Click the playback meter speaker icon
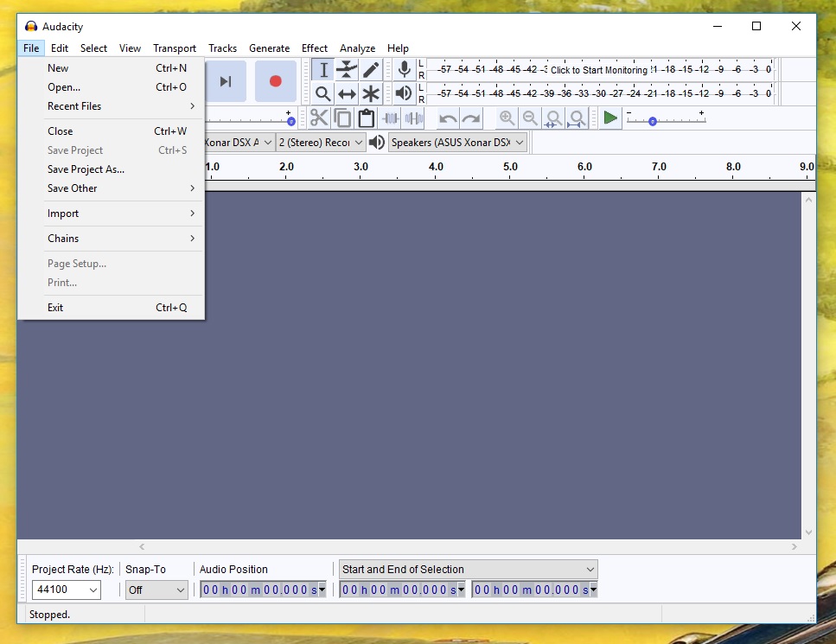Image resolution: width=836 pixels, height=644 pixels. click(x=404, y=94)
